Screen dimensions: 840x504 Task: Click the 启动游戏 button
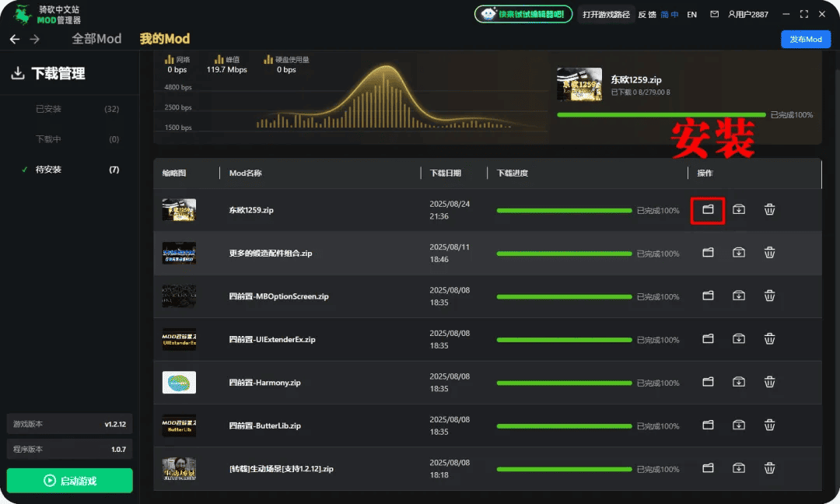click(x=70, y=481)
